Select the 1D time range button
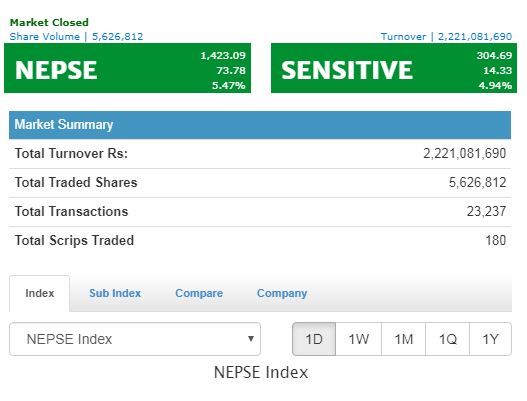Viewport: 527px width, 401px height. [x=314, y=339]
